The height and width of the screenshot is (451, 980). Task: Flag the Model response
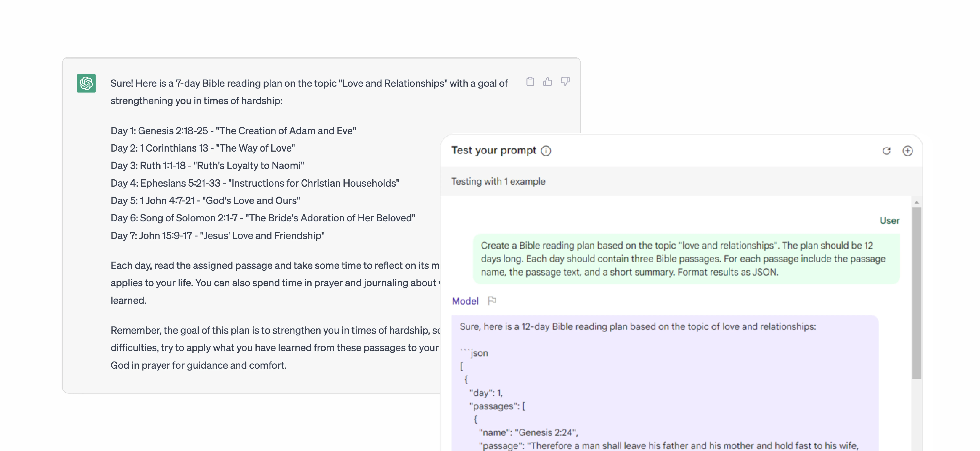pos(492,301)
